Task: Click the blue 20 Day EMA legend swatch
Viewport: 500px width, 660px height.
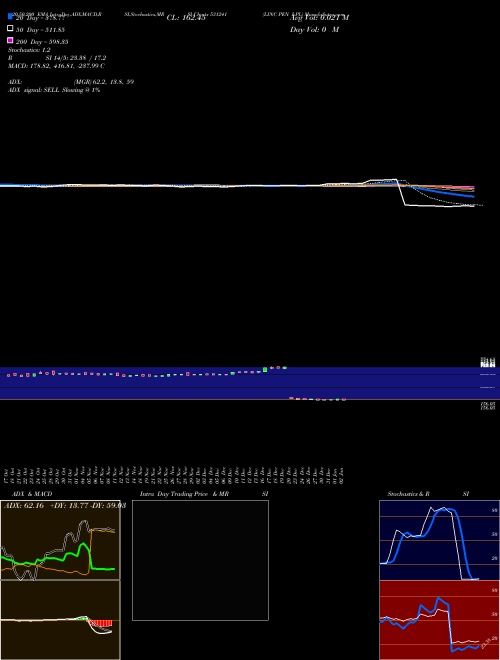Action: coord(10,17)
